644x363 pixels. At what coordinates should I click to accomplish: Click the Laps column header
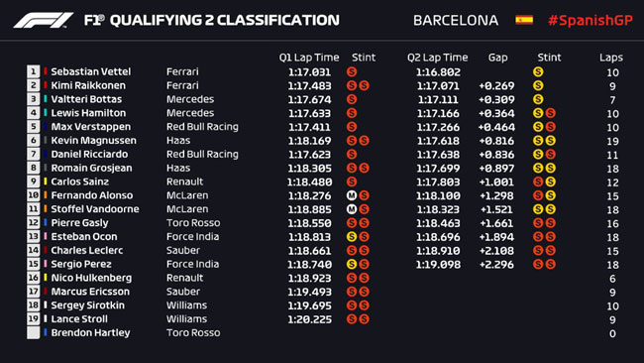(x=610, y=58)
